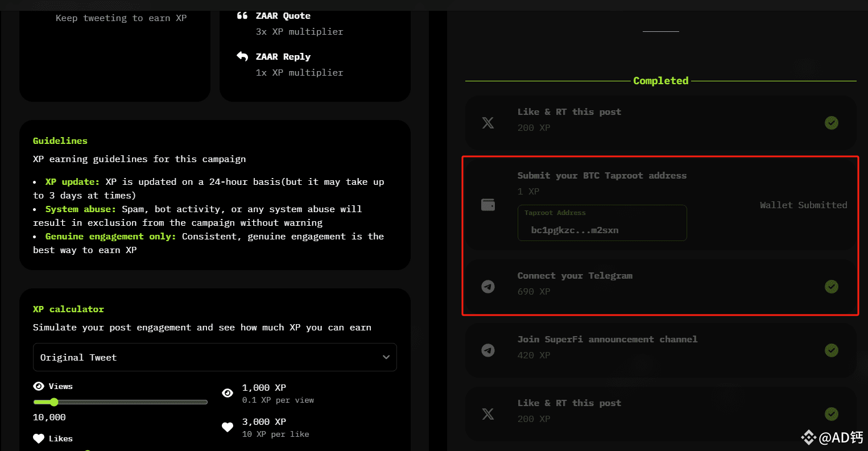Click the XP calculator heading link

point(68,309)
